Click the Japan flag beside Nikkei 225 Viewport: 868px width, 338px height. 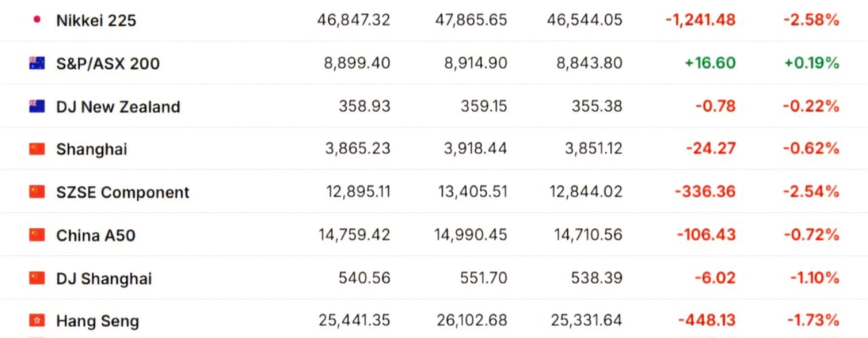point(37,19)
